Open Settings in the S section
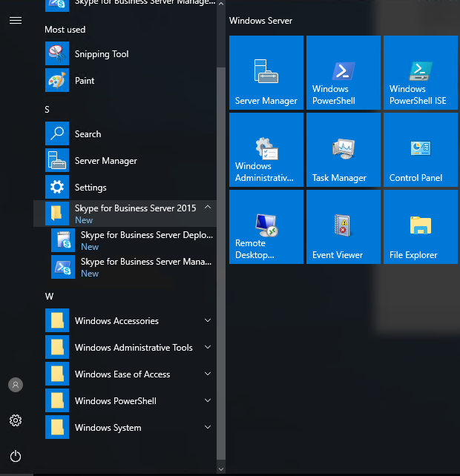Screen dimensions: 460x476 125,188
